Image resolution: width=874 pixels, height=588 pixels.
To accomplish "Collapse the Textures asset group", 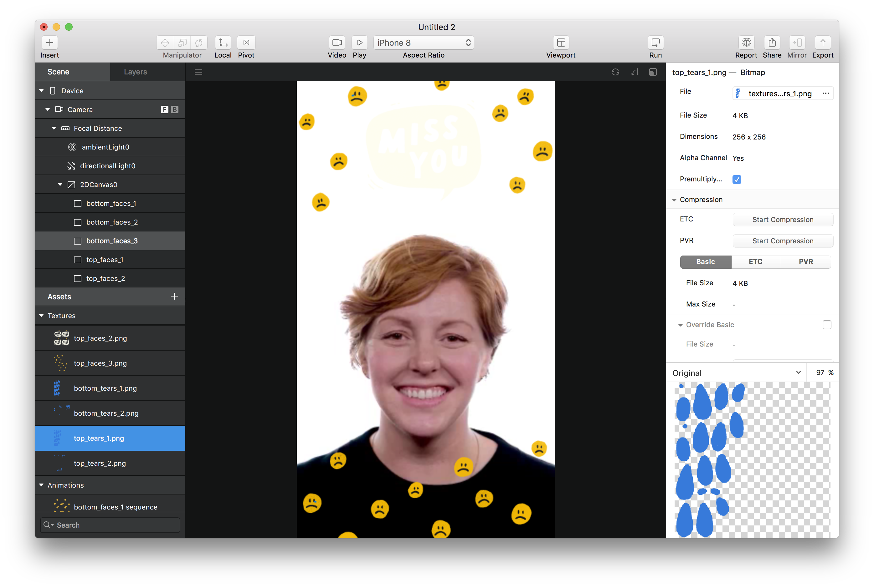I will [x=42, y=316].
